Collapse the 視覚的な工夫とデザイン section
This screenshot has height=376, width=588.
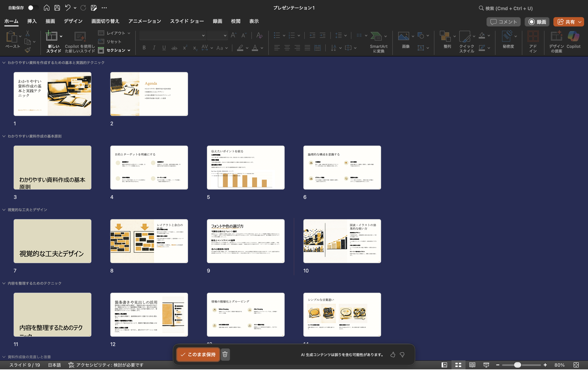tap(4, 210)
